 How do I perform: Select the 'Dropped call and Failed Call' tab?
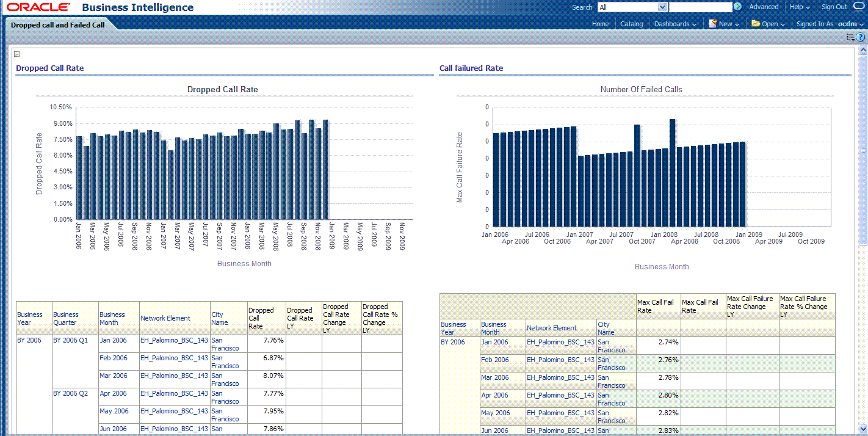pos(58,25)
